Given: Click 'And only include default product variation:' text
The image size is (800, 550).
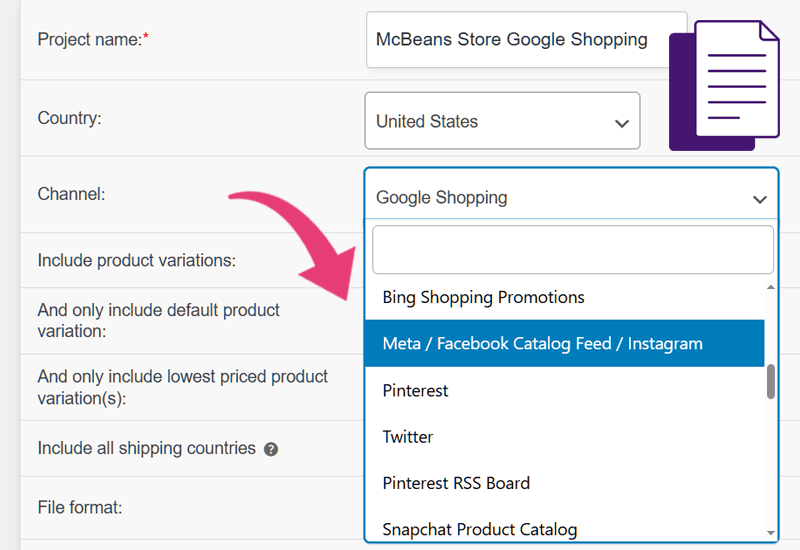Looking at the screenshot, I should (159, 320).
